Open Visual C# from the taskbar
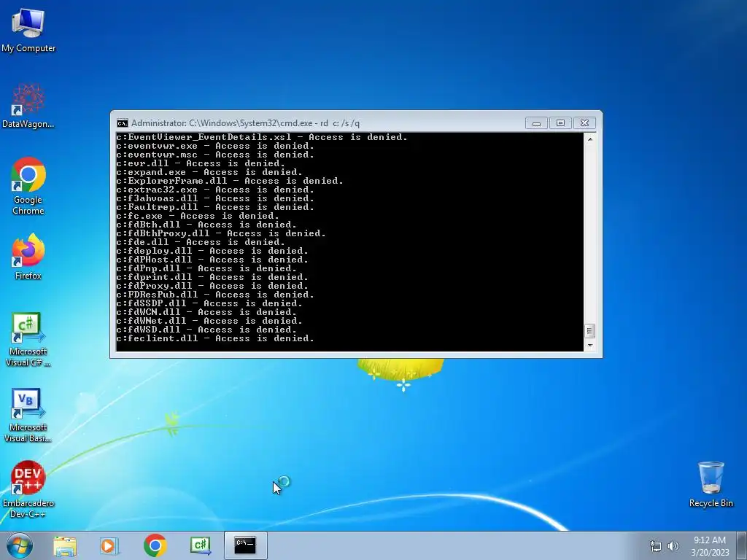Viewport: 747px width, 560px height. pyautogui.click(x=200, y=545)
